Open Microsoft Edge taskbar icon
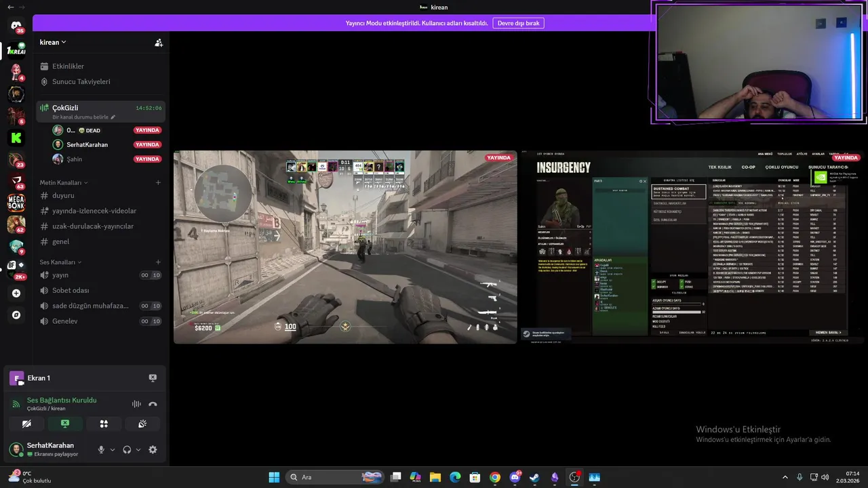 [x=455, y=477]
